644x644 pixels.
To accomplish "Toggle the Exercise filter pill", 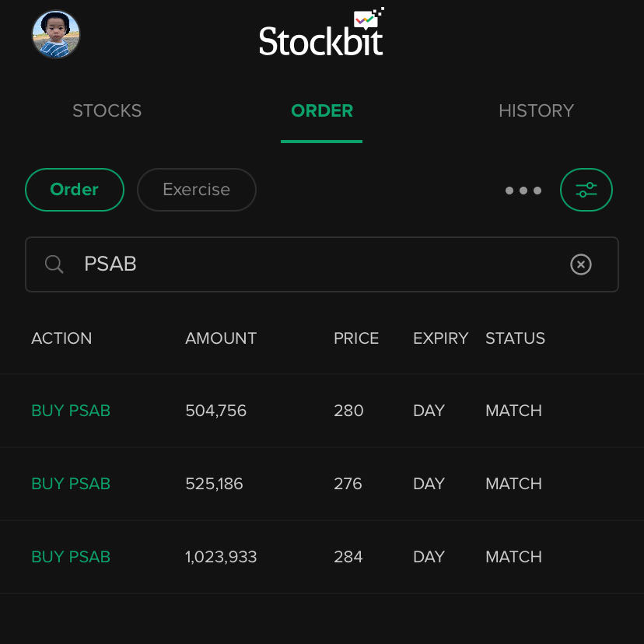I will [197, 190].
